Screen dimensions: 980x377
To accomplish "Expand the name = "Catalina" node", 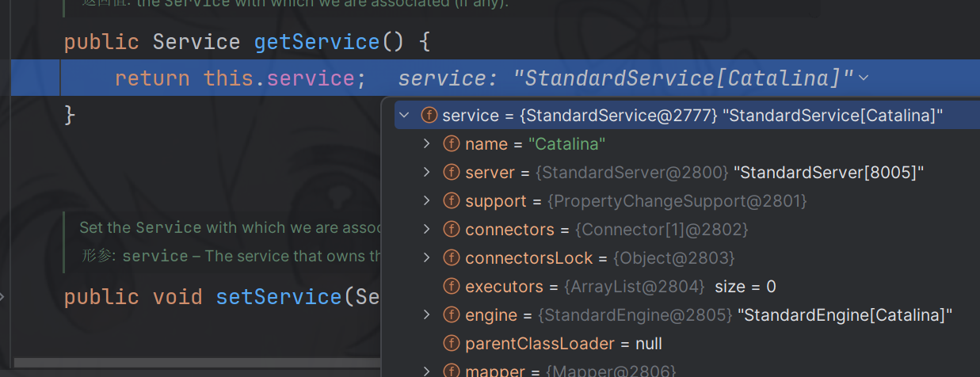I will click(x=427, y=144).
